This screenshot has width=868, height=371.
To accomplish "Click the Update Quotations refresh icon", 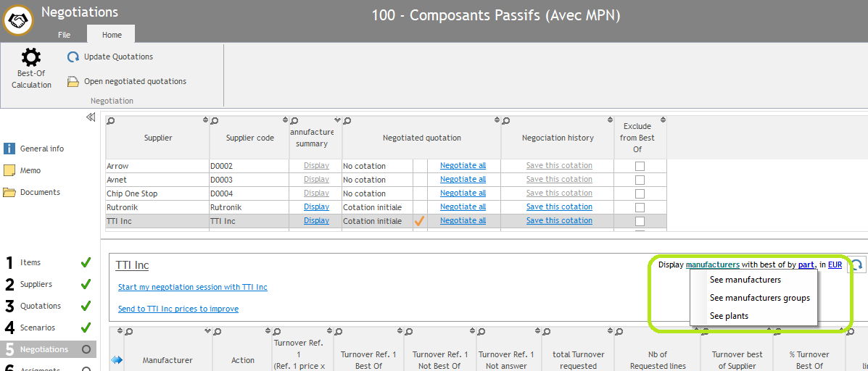I will (73, 57).
